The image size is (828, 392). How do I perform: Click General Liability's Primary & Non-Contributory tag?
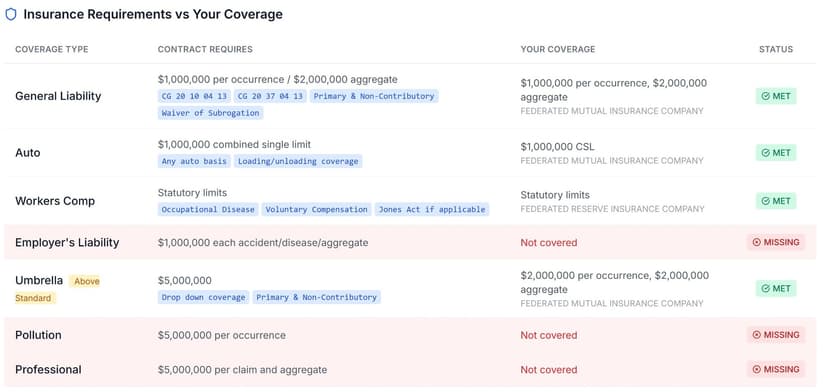pos(374,96)
